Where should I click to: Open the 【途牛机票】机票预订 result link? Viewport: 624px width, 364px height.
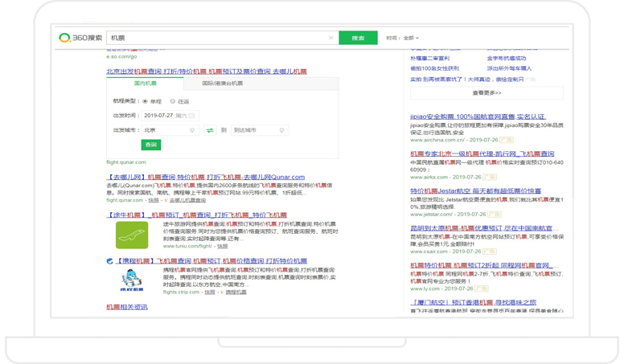coord(196,215)
